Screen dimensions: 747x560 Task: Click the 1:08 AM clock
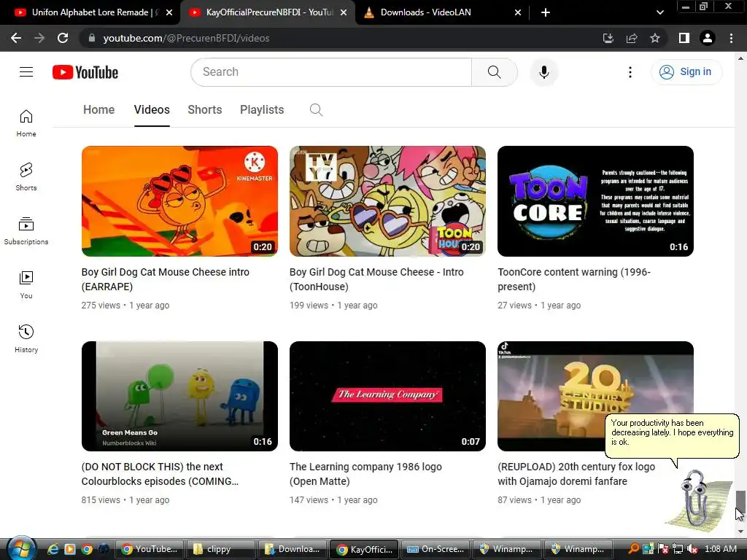pos(721,549)
